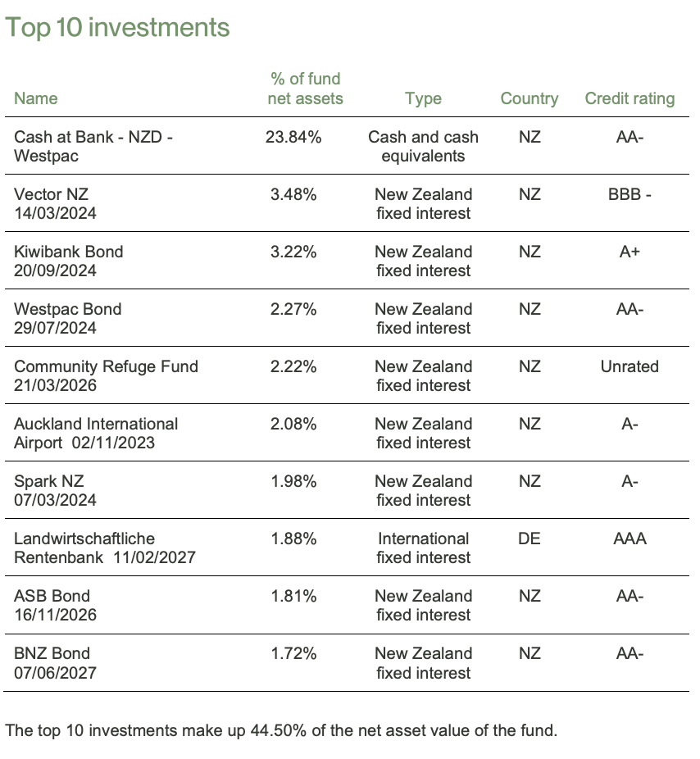
Task: Click the "Top 10 investments" heading
Action: (118, 27)
